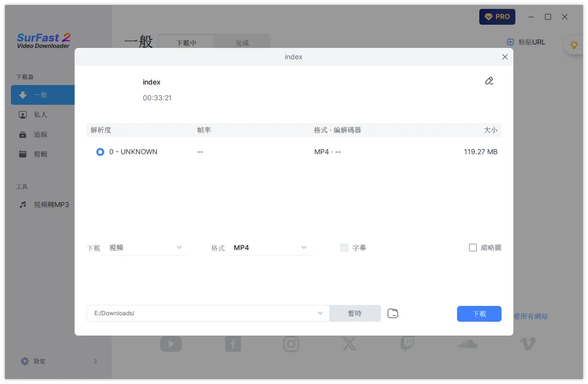Click the pencil edit title icon
588x384 pixels.
coord(489,81)
